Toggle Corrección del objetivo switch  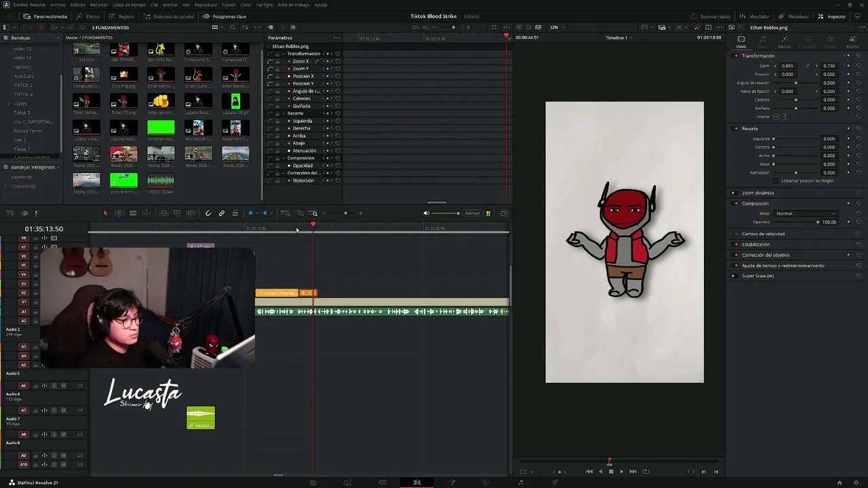(x=736, y=255)
